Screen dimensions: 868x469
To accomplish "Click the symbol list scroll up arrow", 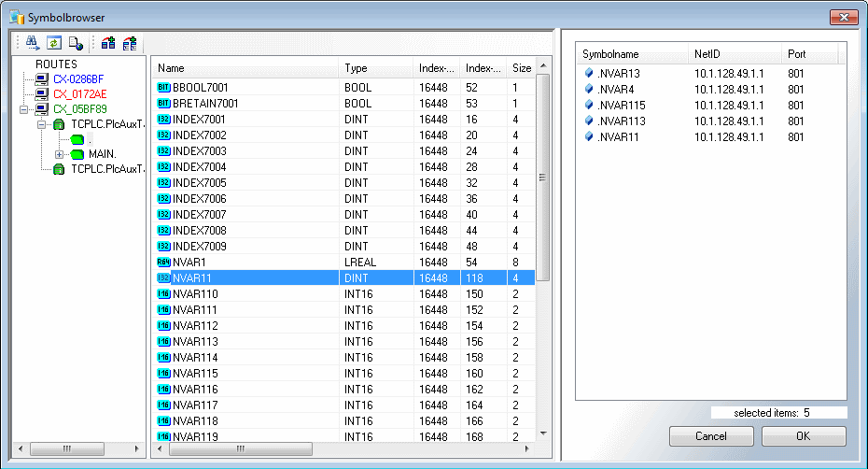I will pyautogui.click(x=543, y=65).
